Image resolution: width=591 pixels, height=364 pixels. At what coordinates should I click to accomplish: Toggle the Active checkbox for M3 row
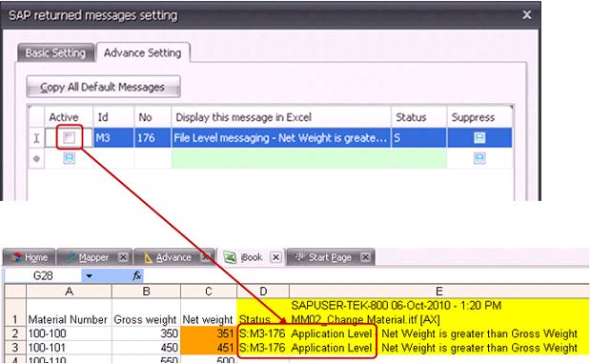coord(69,137)
